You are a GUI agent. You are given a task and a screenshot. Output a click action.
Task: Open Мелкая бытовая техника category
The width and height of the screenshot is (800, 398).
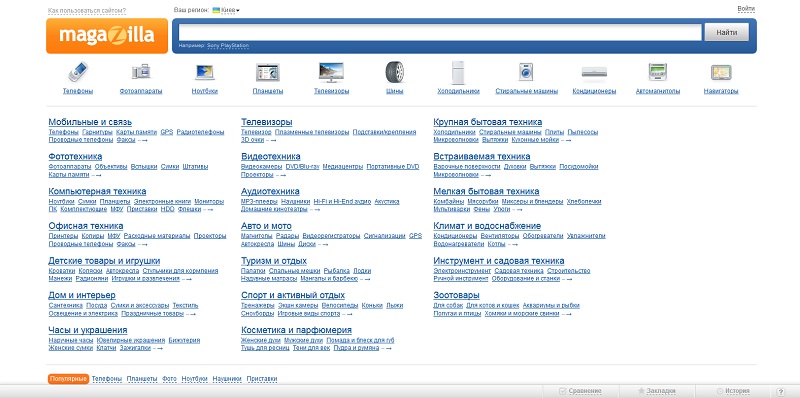pyautogui.click(x=486, y=191)
